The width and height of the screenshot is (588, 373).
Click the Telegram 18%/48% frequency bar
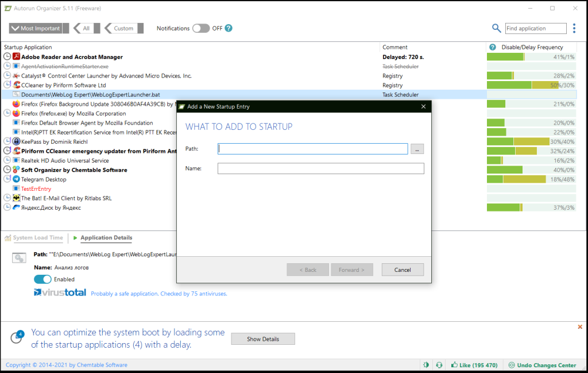click(x=531, y=179)
